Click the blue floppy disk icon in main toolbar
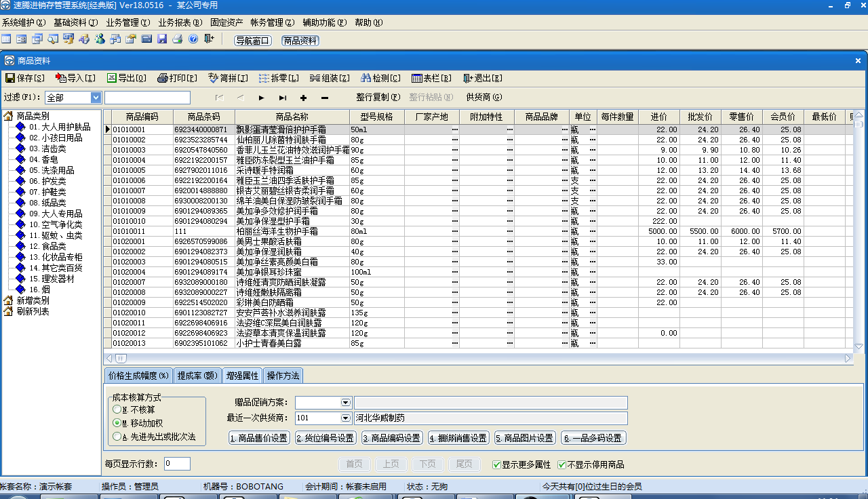This screenshot has width=868, height=499. (162, 39)
